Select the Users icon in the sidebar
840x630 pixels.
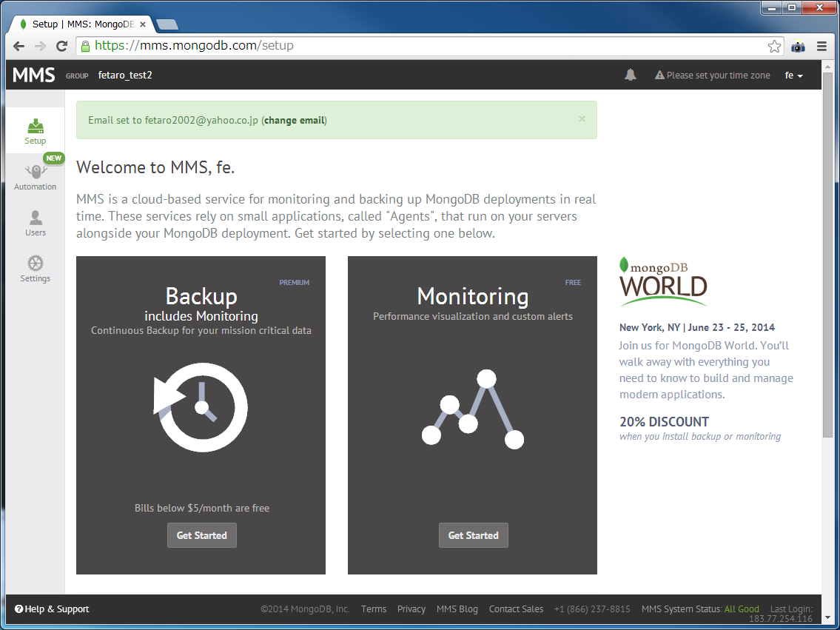tap(35, 222)
